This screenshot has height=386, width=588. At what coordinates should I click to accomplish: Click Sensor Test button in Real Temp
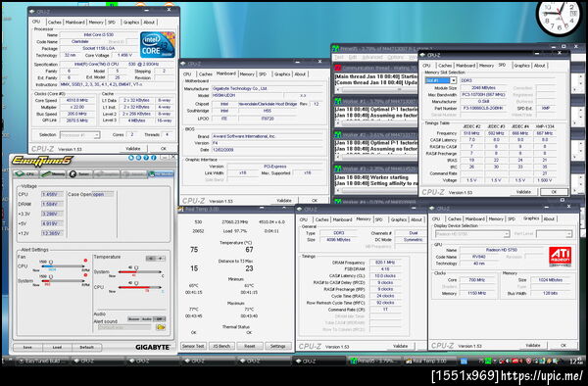click(193, 346)
